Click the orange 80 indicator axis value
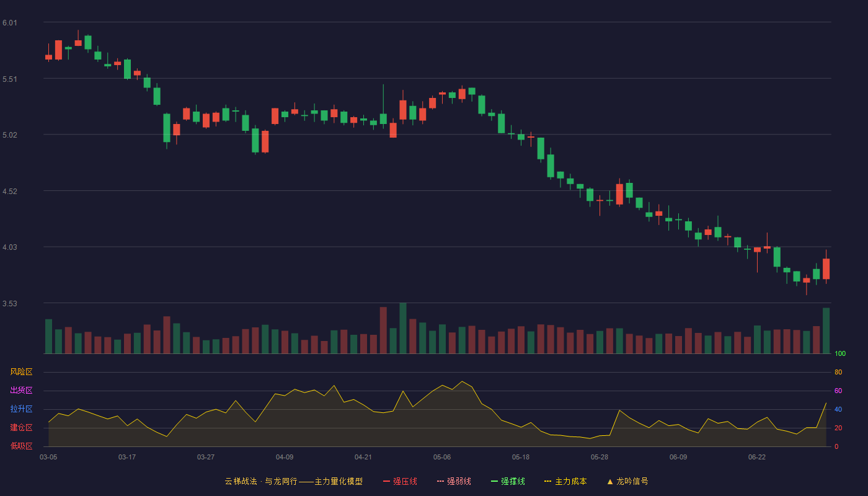 click(838, 373)
